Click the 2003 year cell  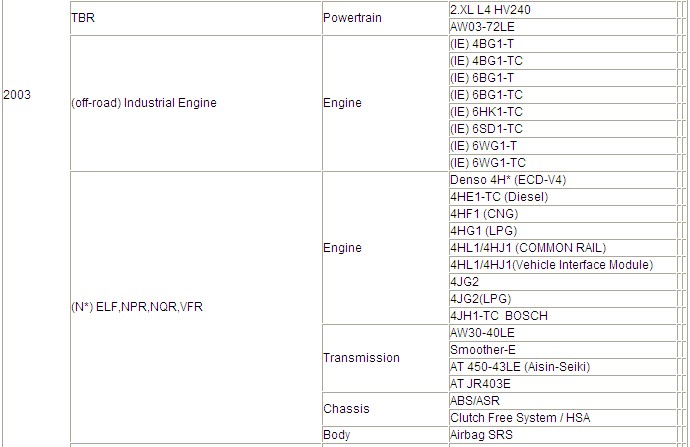pos(18,95)
